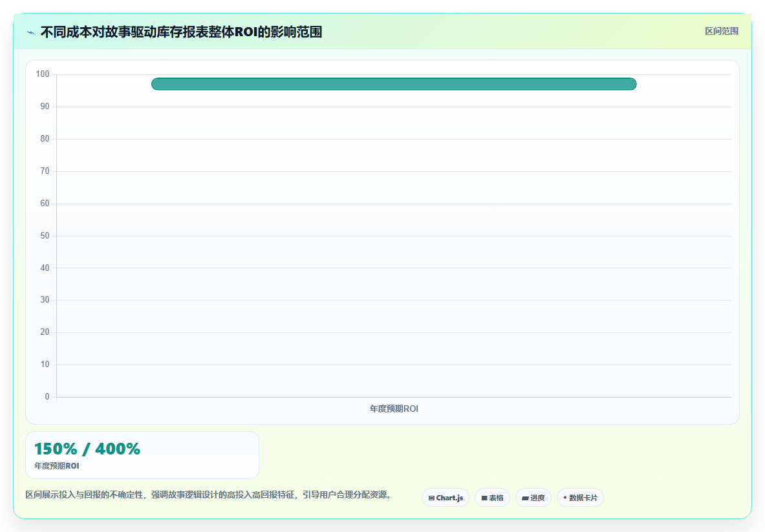Click the 年度预期ROI caption in data card
Viewport: 765px width, 532px height.
57,466
